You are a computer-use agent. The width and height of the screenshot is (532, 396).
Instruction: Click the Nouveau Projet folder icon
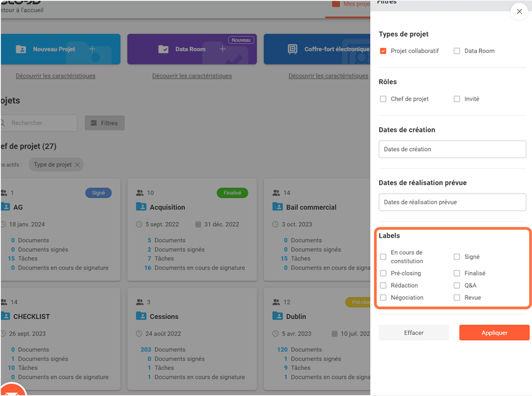[21, 49]
